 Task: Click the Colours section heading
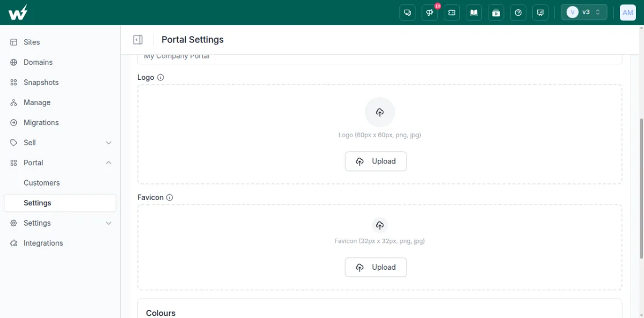coord(161,313)
